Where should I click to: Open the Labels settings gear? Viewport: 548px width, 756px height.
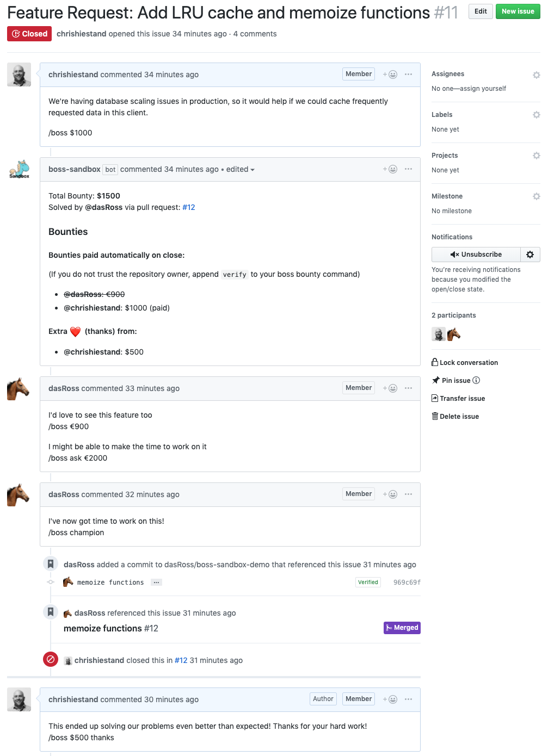point(536,115)
